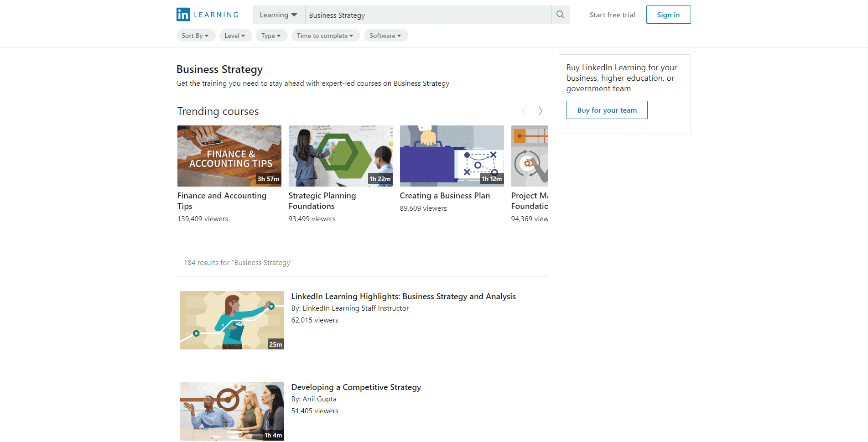The width and height of the screenshot is (868, 442).
Task: Go to next trending courses arrow
Action: pyautogui.click(x=540, y=111)
